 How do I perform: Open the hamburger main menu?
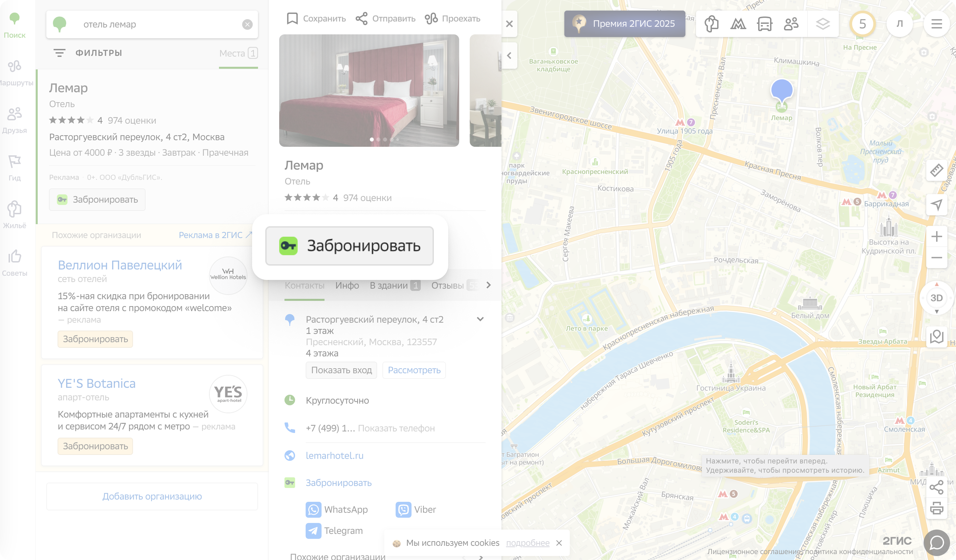[937, 24]
